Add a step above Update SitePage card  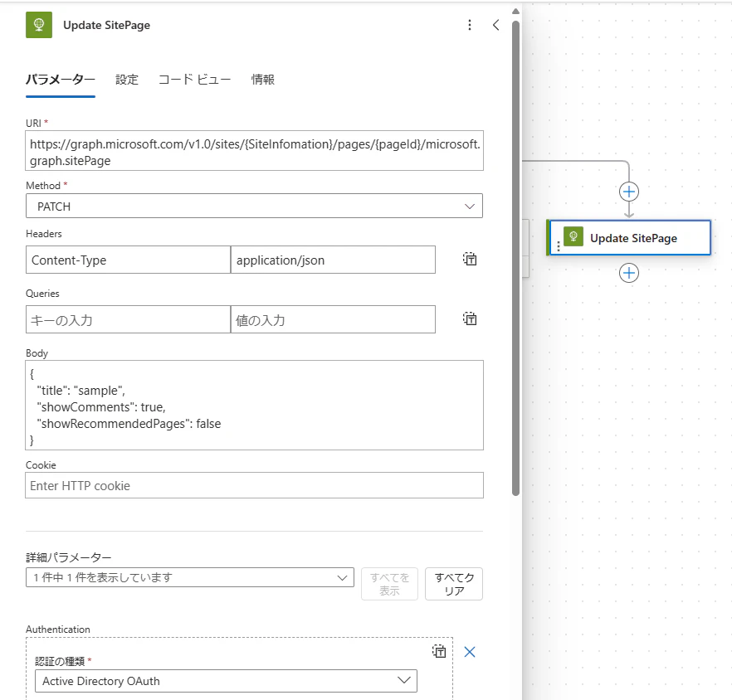tap(629, 192)
